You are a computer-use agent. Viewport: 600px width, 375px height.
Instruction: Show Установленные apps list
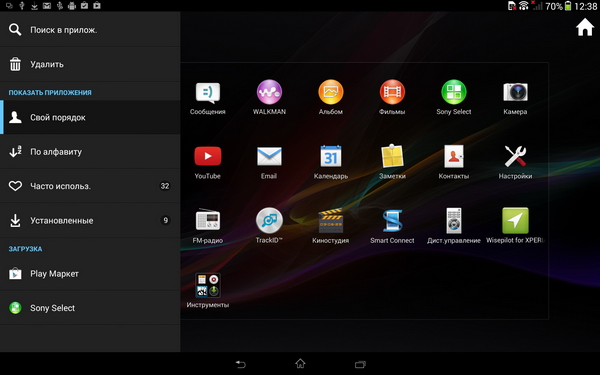(90, 221)
